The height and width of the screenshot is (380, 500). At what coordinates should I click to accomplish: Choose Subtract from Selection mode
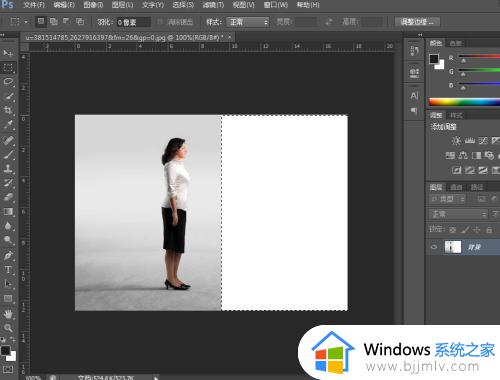67,22
